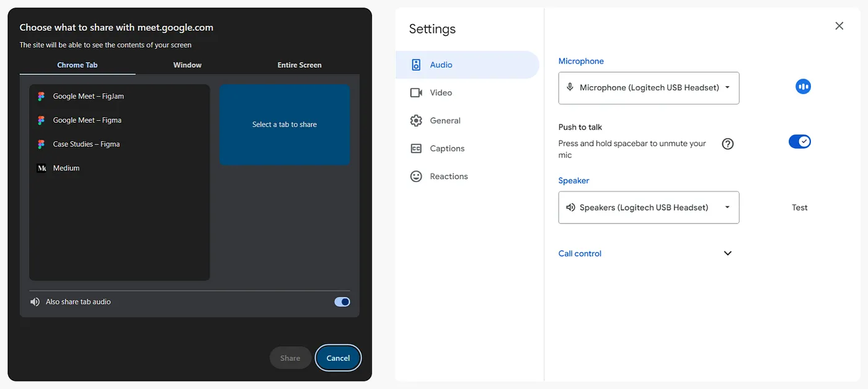Click the Cancel button in share dialog

[x=338, y=357]
